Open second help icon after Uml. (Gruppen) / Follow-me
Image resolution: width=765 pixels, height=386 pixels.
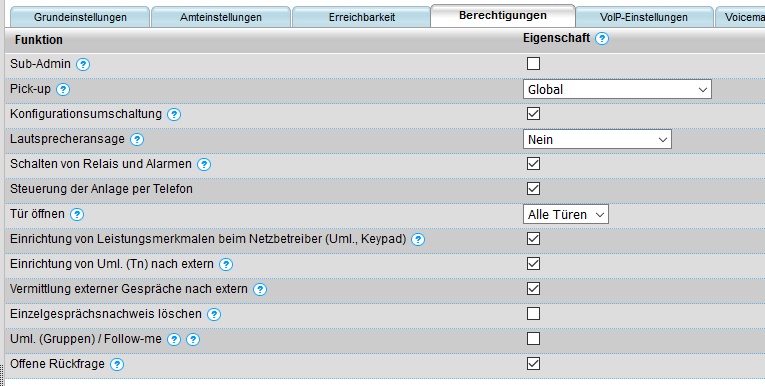pyautogui.click(x=193, y=340)
